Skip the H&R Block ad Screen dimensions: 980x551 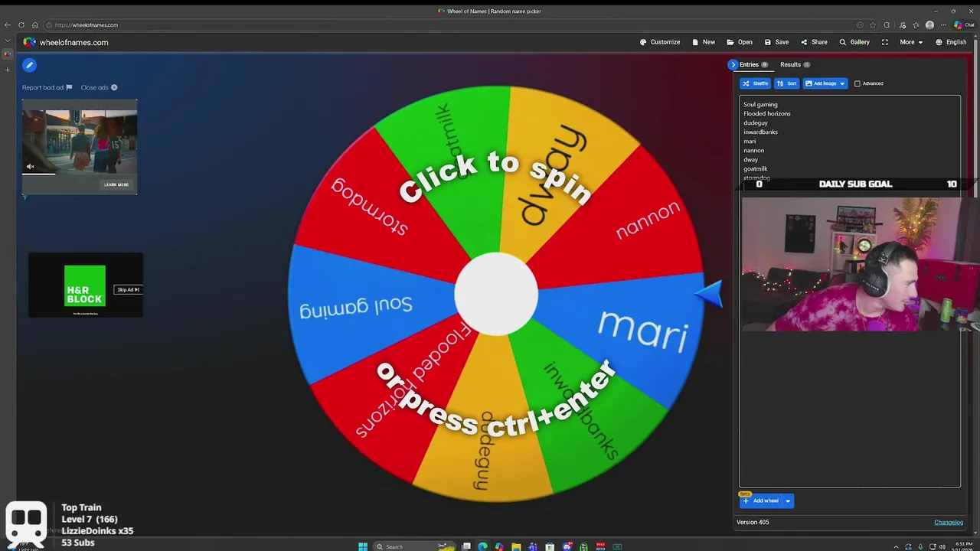[x=128, y=289]
